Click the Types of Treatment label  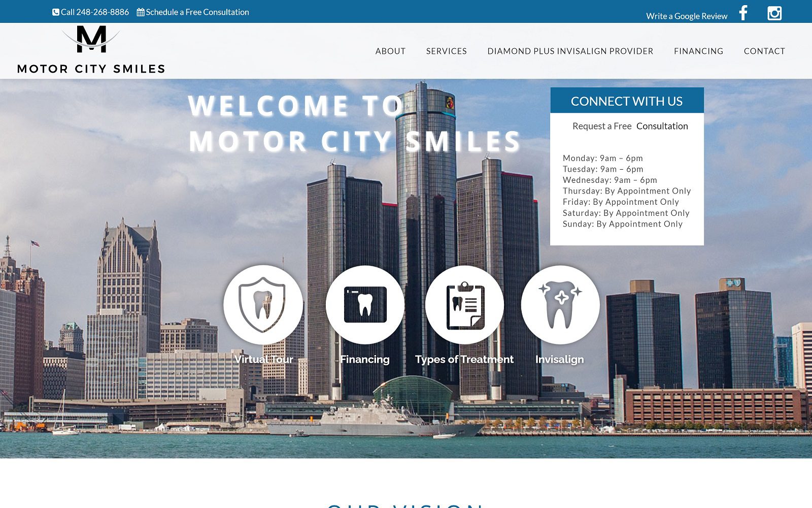[x=464, y=360]
